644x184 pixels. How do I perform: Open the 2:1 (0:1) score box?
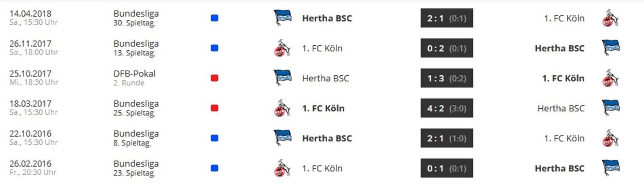[x=447, y=18]
